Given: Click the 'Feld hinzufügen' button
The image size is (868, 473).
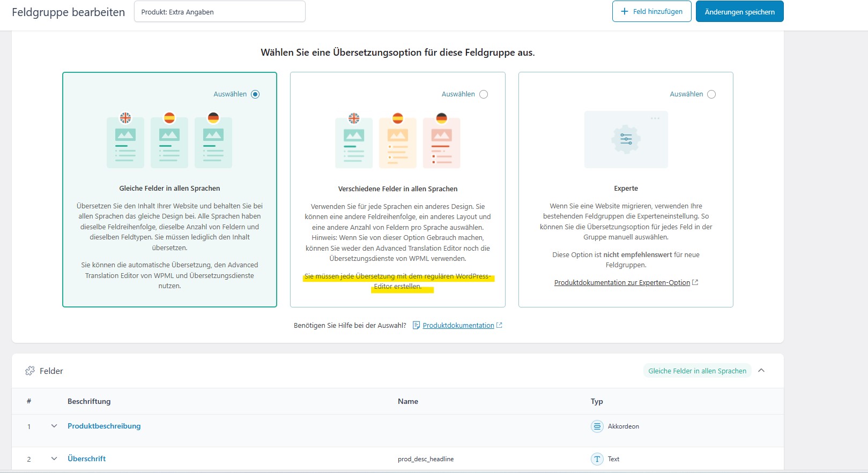Looking at the screenshot, I should [x=651, y=11].
